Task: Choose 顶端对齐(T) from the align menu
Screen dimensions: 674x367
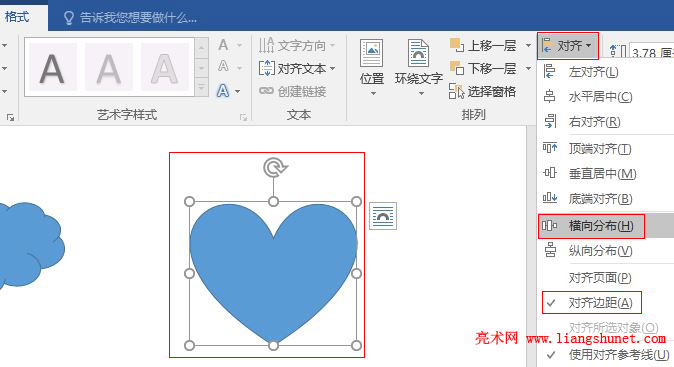Action: [x=605, y=149]
